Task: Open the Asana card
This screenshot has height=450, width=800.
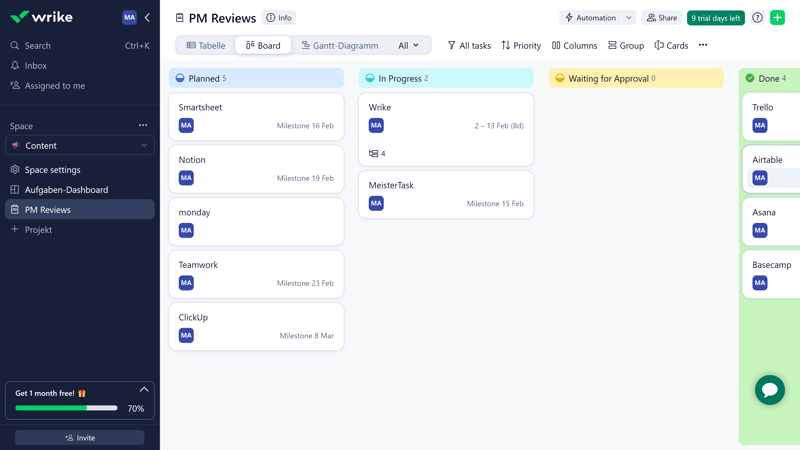Action: pyautogui.click(x=771, y=221)
